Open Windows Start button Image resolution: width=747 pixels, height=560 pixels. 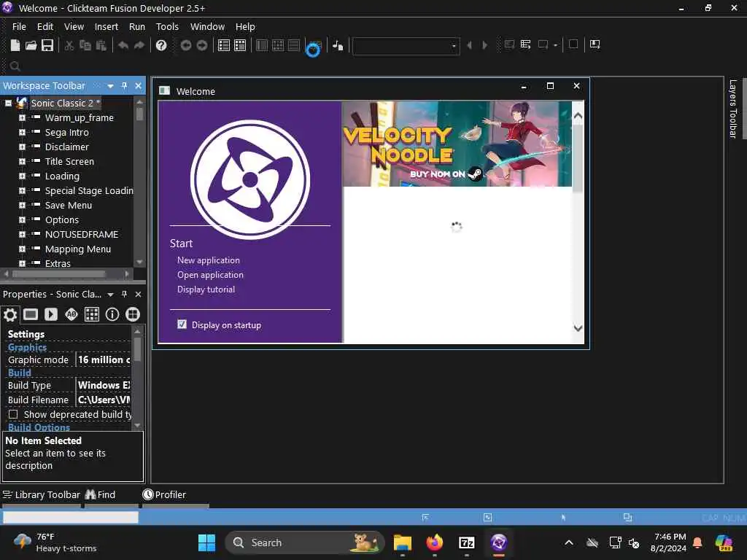pos(206,542)
